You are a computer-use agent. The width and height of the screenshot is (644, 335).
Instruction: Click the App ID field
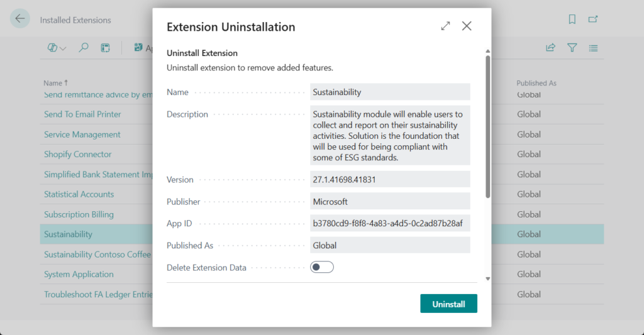click(390, 224)
